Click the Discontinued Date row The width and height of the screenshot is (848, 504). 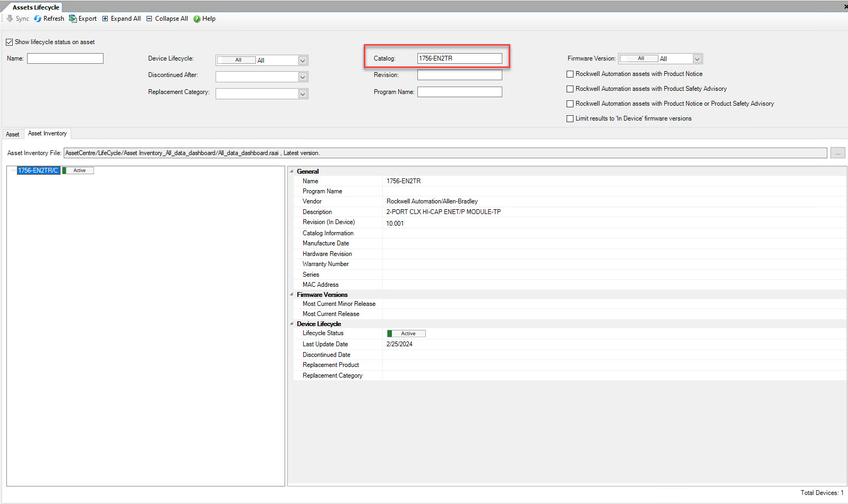point(570,355)
